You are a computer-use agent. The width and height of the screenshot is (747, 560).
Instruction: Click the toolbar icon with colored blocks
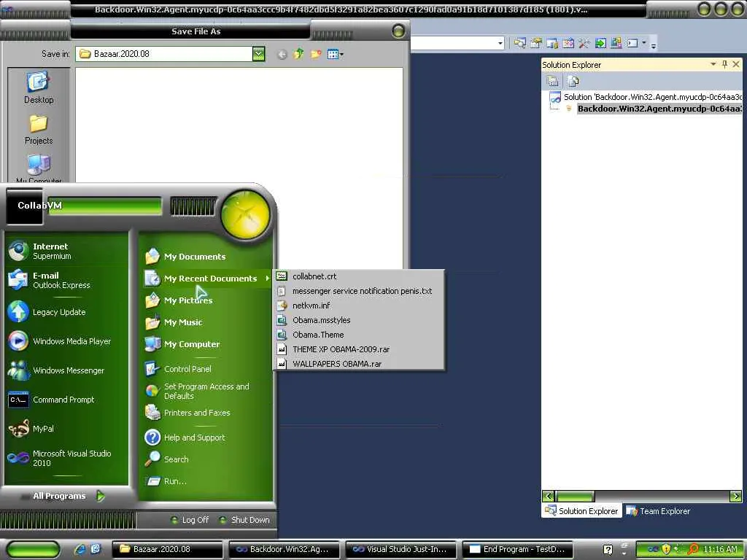point(616,43)
